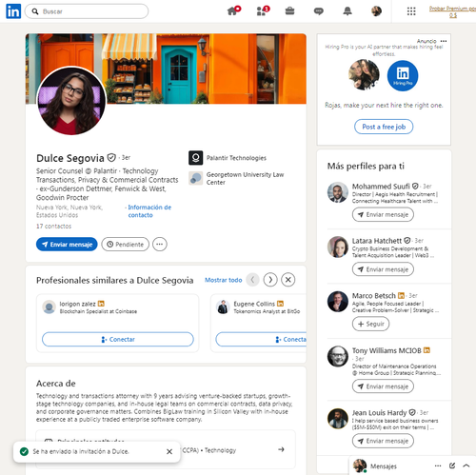Open Palantir Technologies company link
This screenshot has height=475, width=476.
pos(236,158)
